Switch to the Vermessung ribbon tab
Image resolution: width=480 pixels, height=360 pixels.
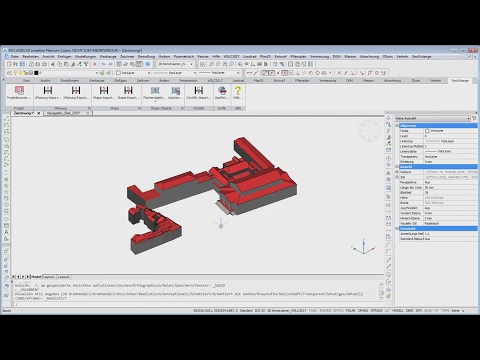(x=328, y=81)
